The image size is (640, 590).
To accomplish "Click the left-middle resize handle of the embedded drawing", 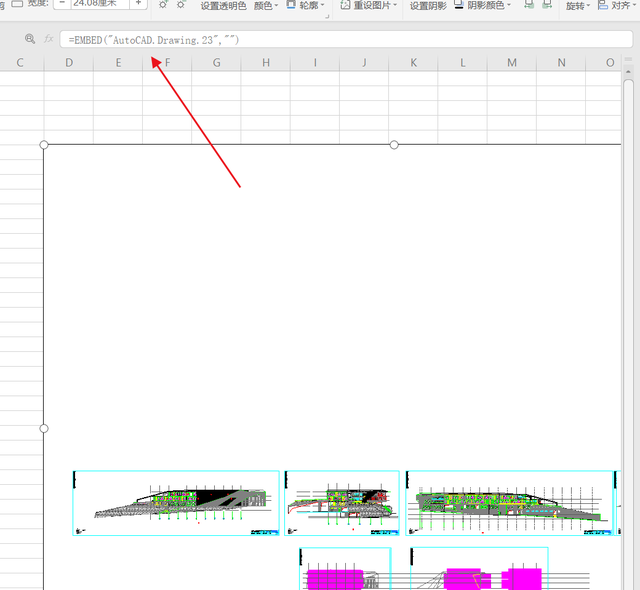I will pos(44,428).
